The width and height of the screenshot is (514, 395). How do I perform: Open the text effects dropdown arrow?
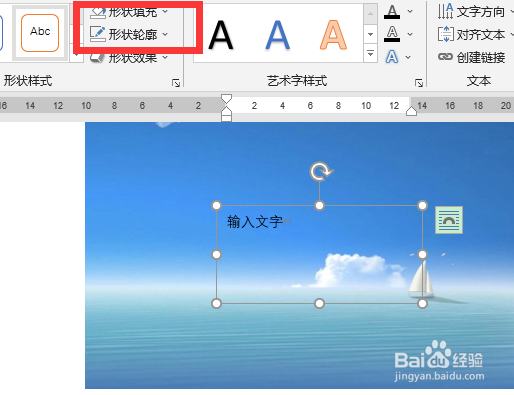pyautogui.click(x=408, y=57)
